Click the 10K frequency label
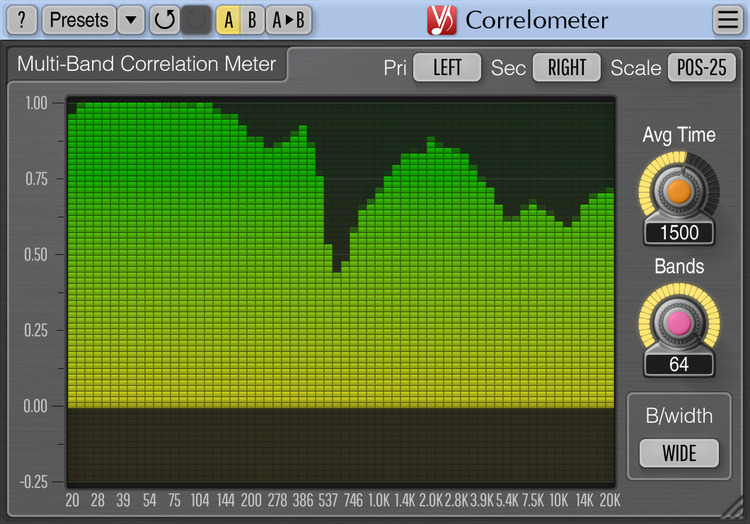Viewport: 750px width, 524px height. tap(558, 501)
